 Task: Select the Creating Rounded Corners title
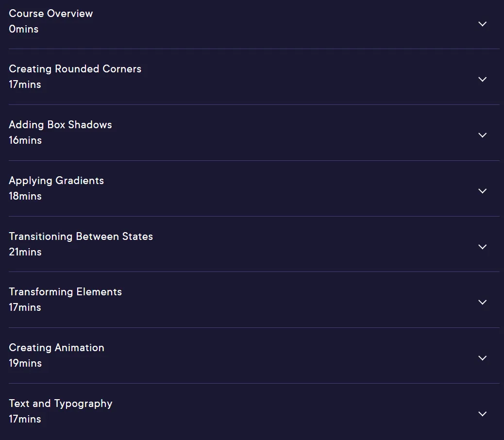(75, 69)
